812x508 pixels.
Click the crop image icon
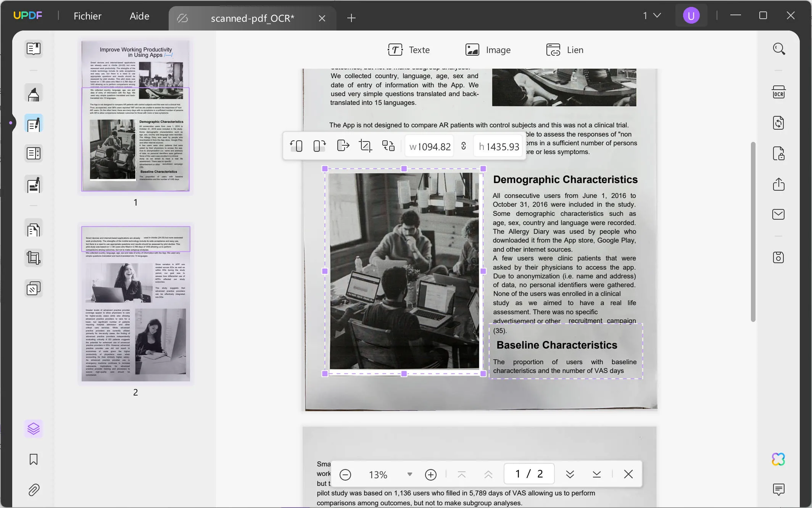click(x=365, y=146)
